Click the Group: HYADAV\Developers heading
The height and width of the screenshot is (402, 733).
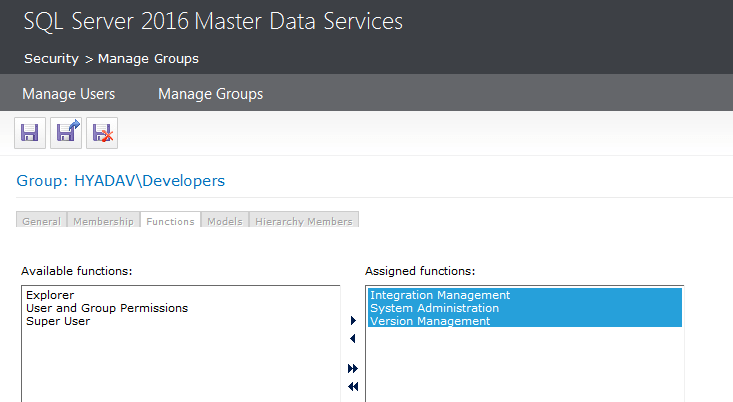(x=121, y=181)
